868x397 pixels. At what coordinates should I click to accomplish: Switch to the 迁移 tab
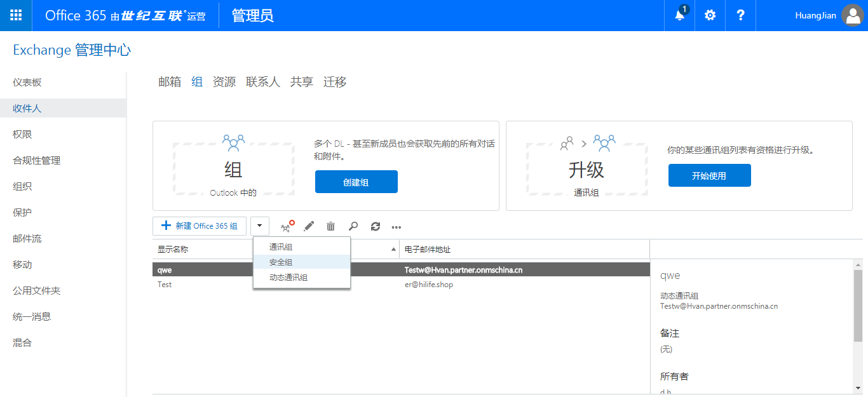(335, 82)
